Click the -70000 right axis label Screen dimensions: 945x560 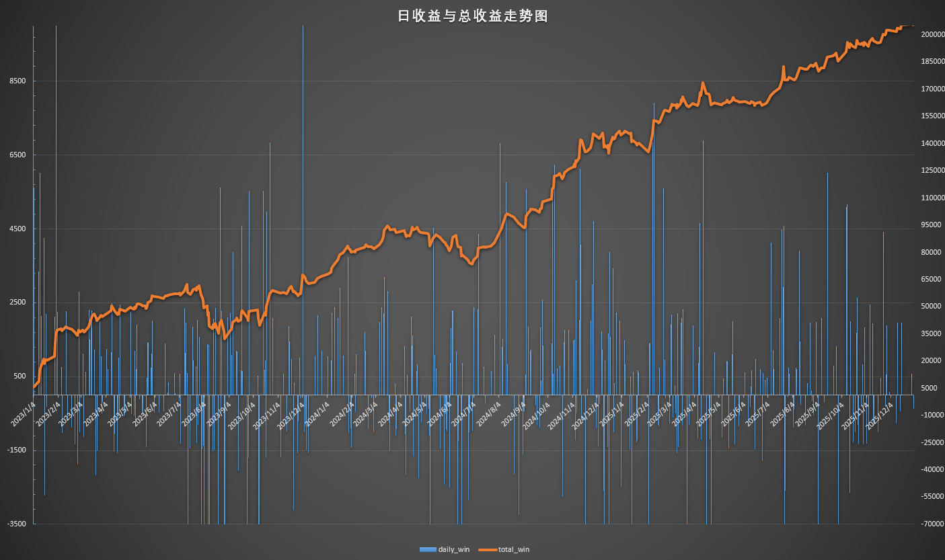(932, 524)
